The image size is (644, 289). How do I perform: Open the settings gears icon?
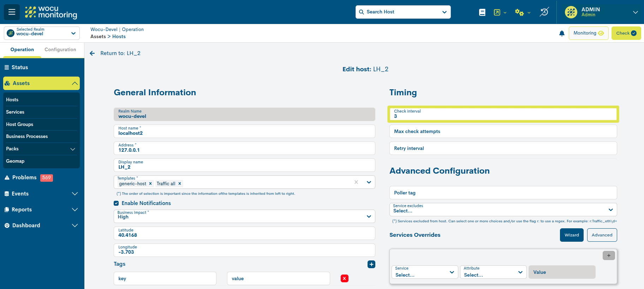519,12
